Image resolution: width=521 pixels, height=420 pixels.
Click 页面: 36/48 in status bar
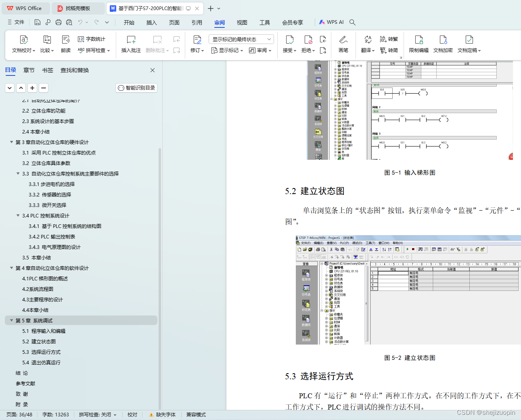(x=19, y=415)
